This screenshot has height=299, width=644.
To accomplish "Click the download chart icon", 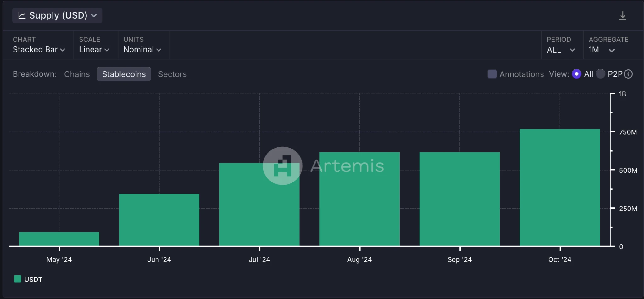I will pyautogui.click(x=623, y=15).
